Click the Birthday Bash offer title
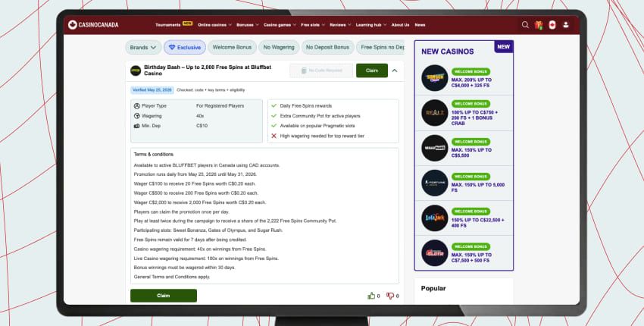The image size is (644, 326). click(x=208, y=71)
